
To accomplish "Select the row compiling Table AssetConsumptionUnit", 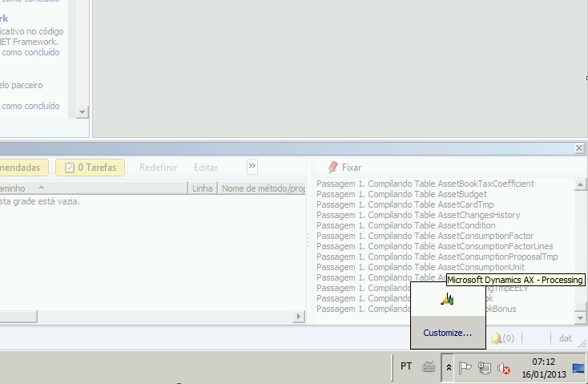I will point(421,267).
